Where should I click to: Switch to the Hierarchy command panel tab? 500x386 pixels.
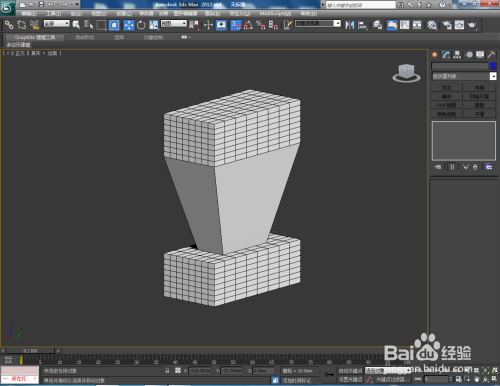(457, 55)
